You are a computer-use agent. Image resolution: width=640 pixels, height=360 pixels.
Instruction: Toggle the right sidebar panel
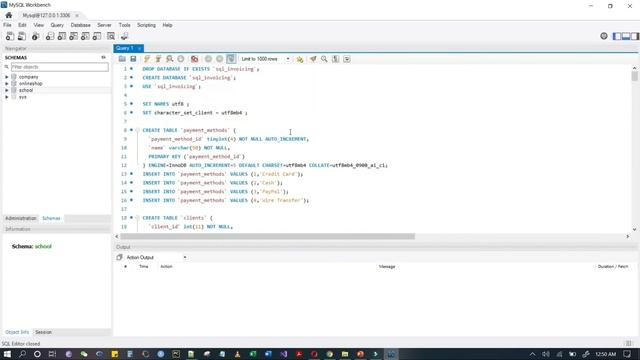pyautogui.click(x=635, y=36)
